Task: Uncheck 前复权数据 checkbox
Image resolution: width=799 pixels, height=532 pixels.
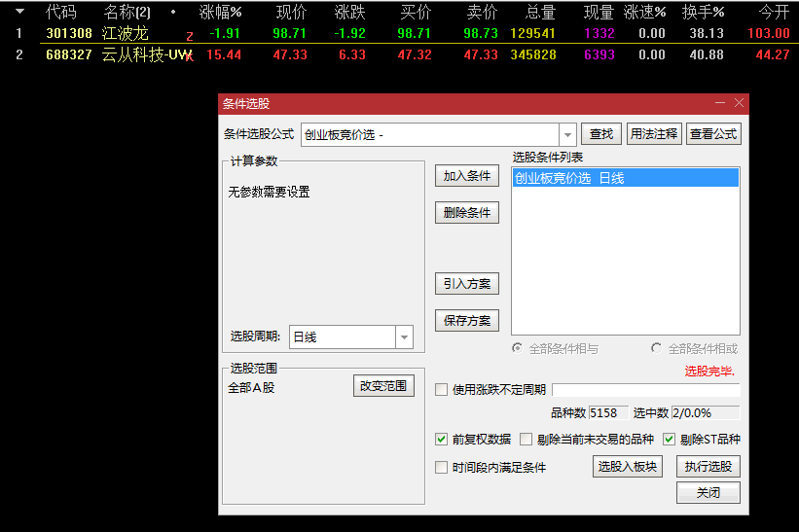Action: [441, 439]
